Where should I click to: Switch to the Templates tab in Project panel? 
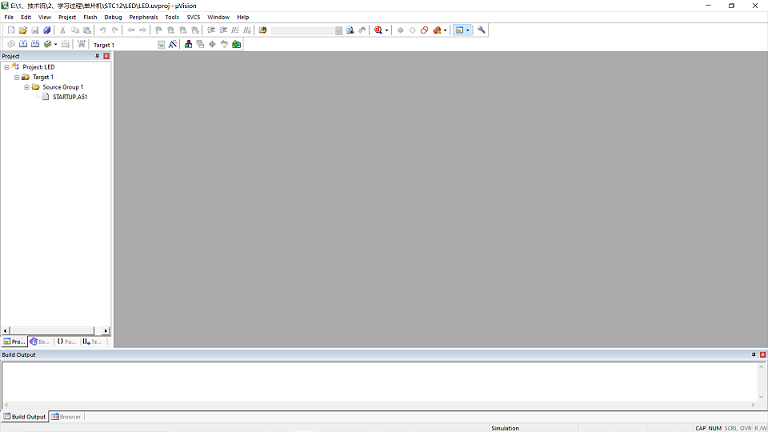92,341
